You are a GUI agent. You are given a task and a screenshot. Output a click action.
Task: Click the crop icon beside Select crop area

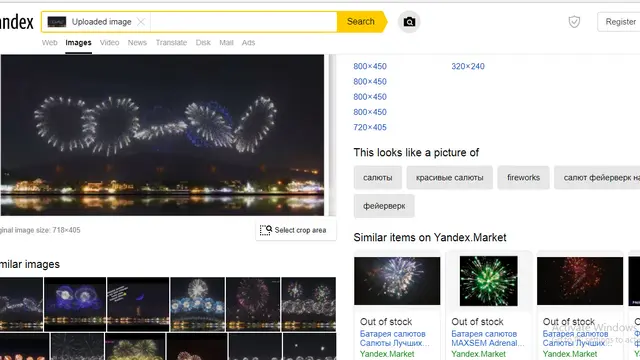(266, 230)
